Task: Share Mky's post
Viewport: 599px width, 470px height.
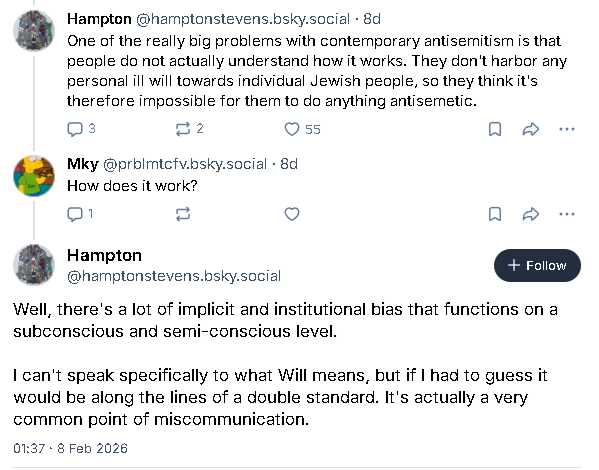Action: click(531, 214)
